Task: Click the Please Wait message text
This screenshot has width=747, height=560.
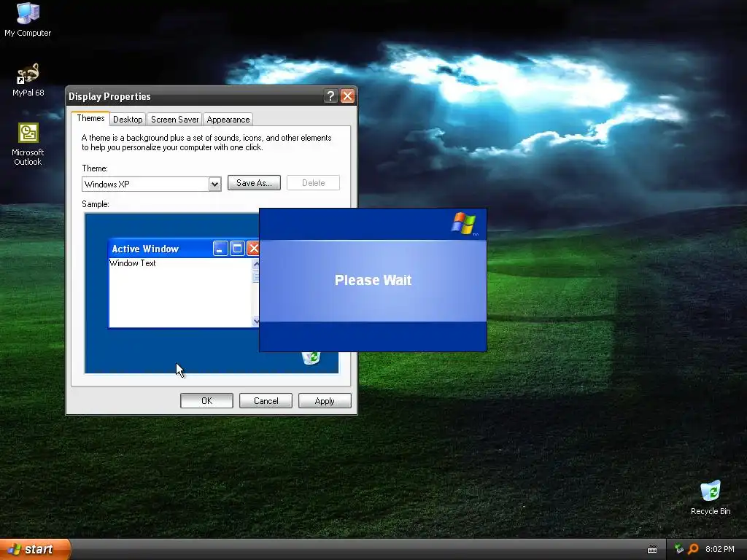Action: (373, 280)
